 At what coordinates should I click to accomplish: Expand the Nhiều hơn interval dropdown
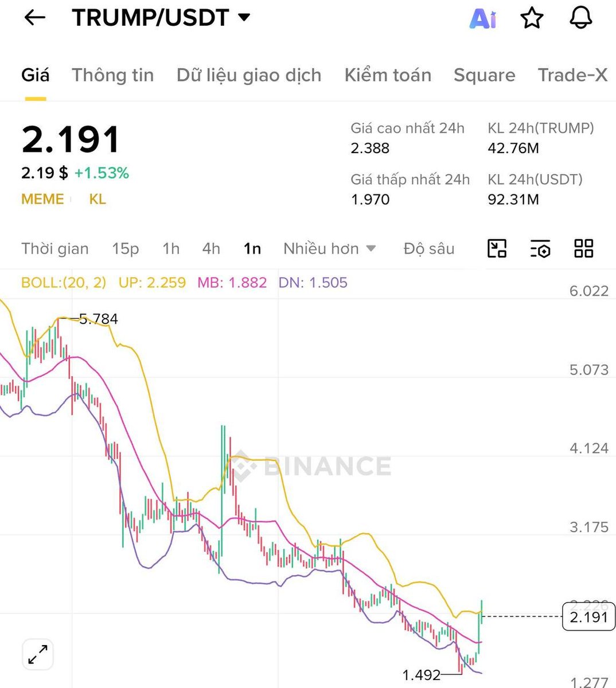pos(330,248)
